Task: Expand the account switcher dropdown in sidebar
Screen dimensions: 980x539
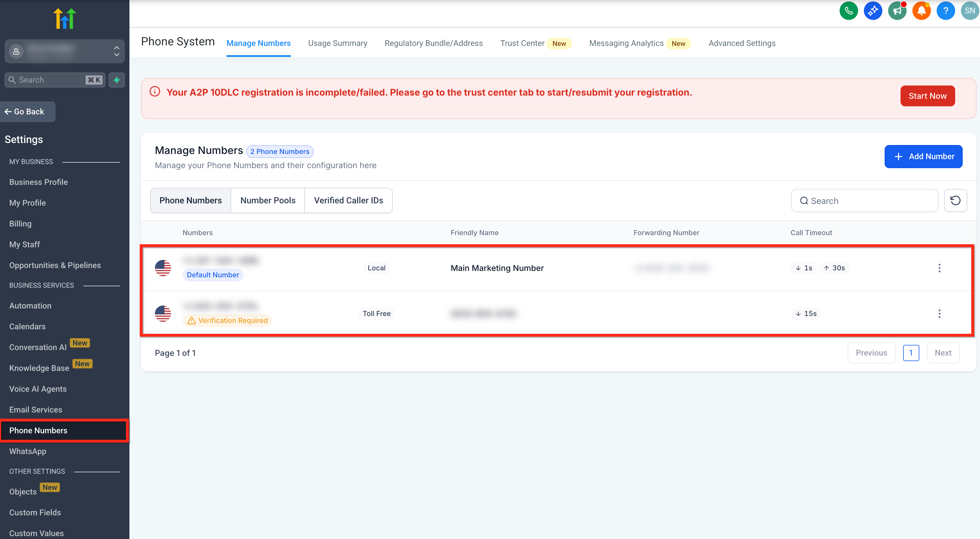Action: [x=116, y=51]
